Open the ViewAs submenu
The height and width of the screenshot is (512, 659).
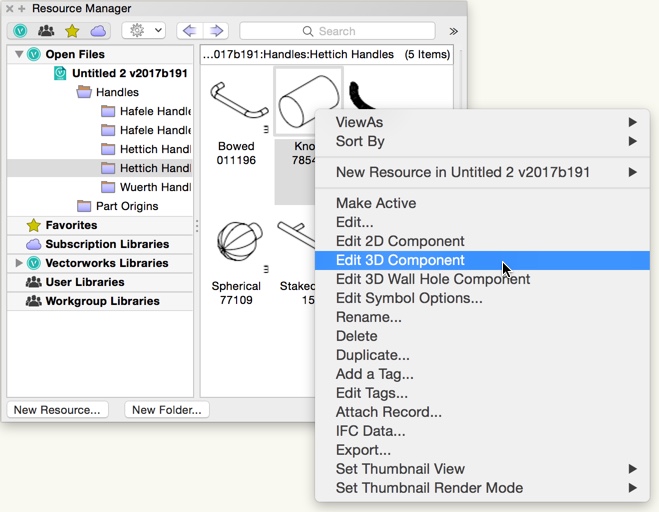(x=482, y=122)
